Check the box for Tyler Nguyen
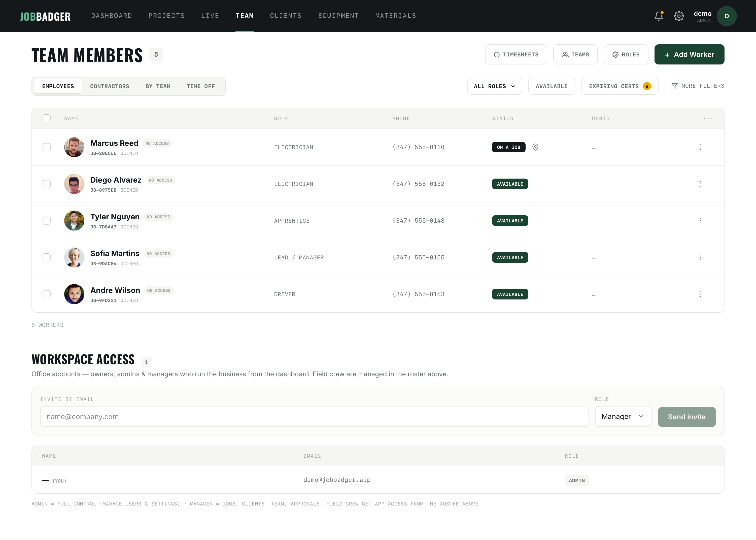 [x=47, y=221]
